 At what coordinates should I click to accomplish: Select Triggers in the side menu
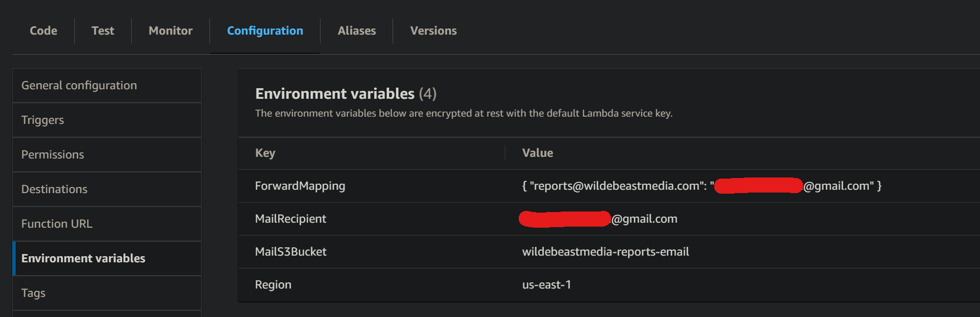(42, 120)
